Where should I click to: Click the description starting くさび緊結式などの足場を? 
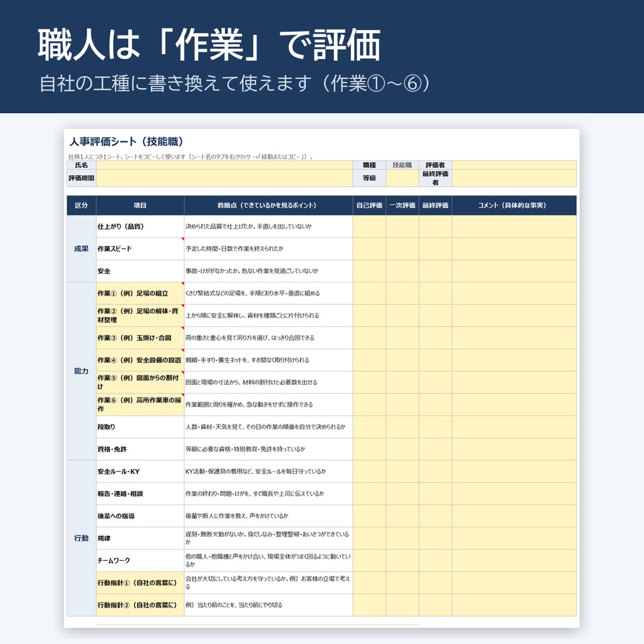click(268, 293)
